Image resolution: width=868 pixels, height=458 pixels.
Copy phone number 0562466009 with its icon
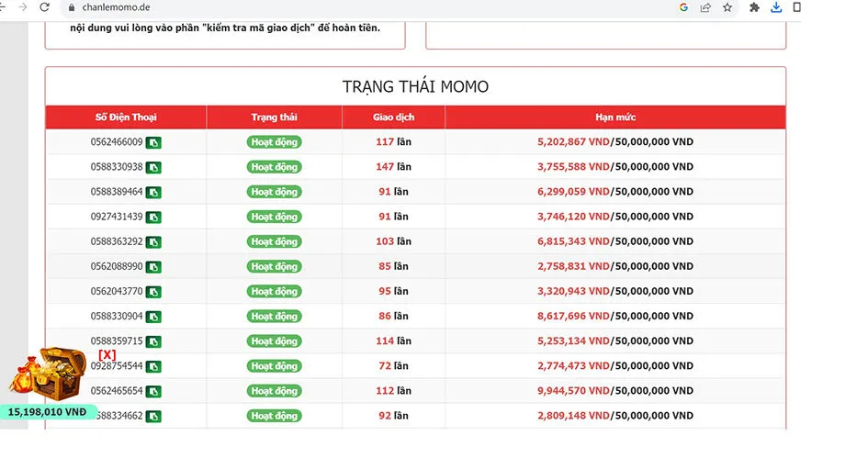point(153,142)
